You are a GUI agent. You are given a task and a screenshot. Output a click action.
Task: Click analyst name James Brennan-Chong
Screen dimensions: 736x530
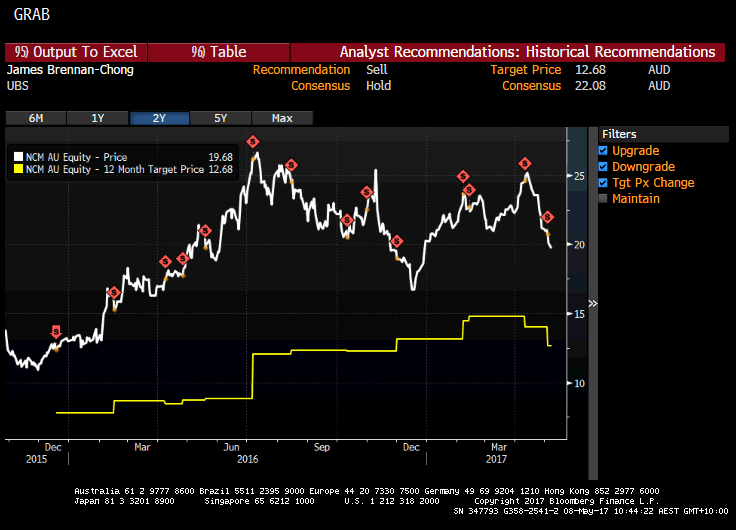(x=70, y=70)
